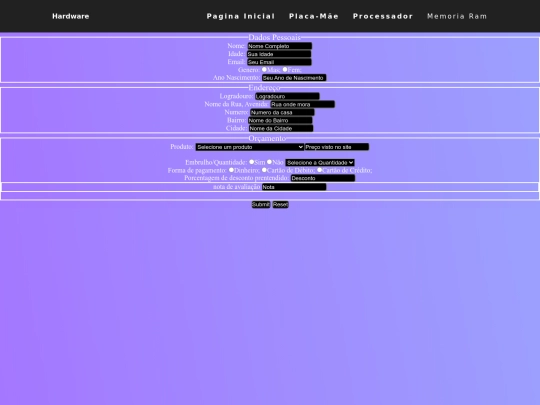Focus the Nota evaluation field

pos(294,187)
